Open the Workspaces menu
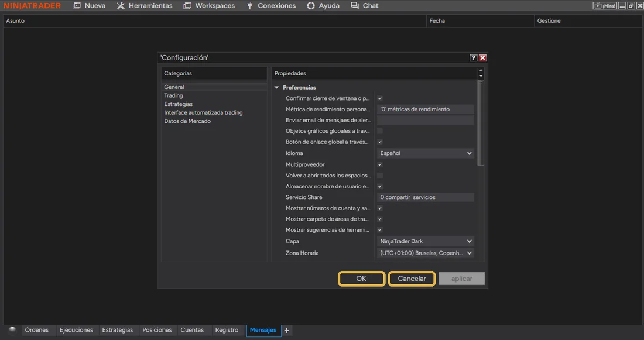644x340 pixels. click(x=209, y=6)
